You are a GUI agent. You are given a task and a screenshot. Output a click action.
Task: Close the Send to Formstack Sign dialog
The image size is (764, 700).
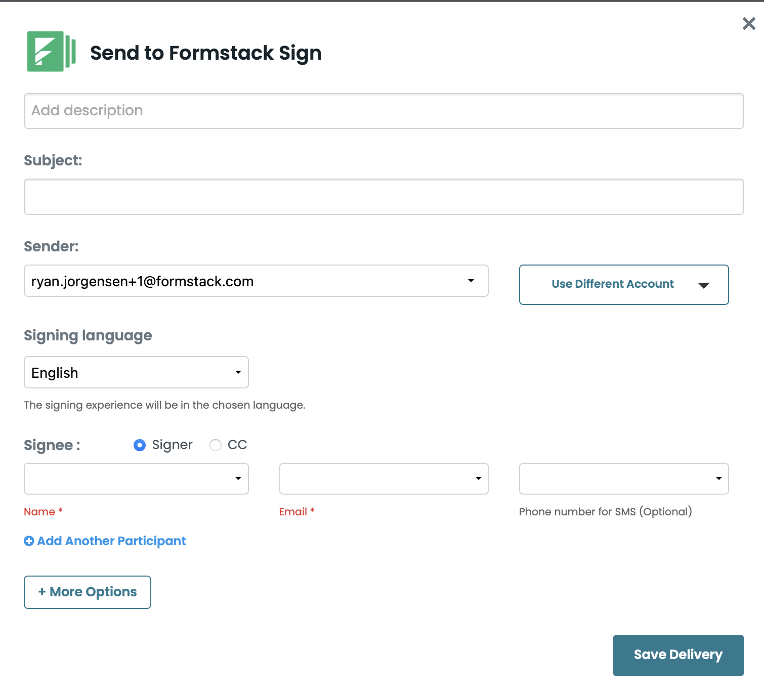(749, 23)
